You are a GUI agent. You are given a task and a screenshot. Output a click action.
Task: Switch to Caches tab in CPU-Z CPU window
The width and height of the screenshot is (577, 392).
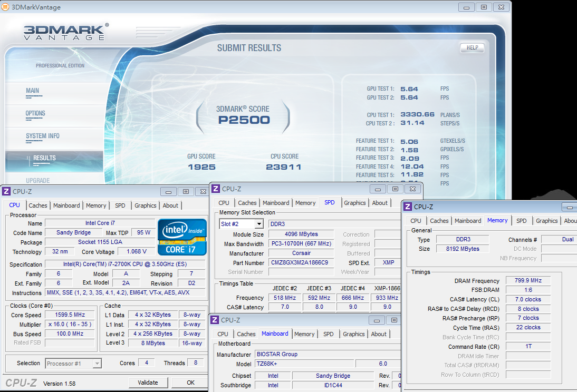tap(38, 205)
